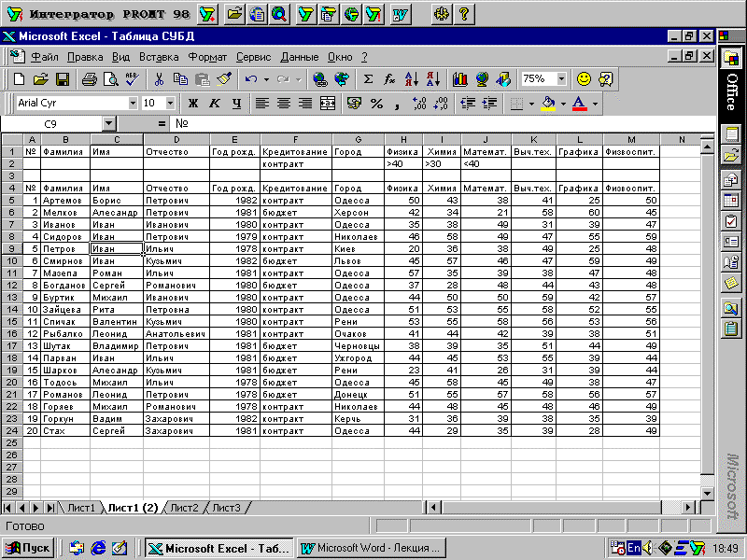
Task: Select row header 12
Action: click(12, 286)
